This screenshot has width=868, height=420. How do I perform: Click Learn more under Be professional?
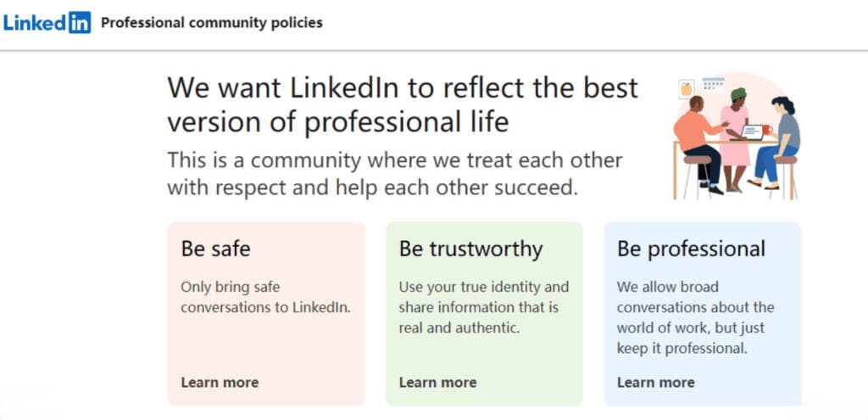click(656, 383)
